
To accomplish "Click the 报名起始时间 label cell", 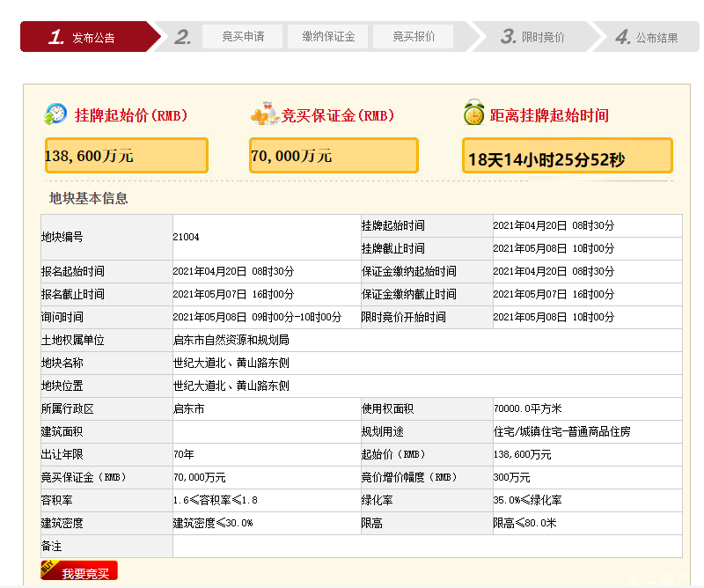I will (x=106, y=272).
